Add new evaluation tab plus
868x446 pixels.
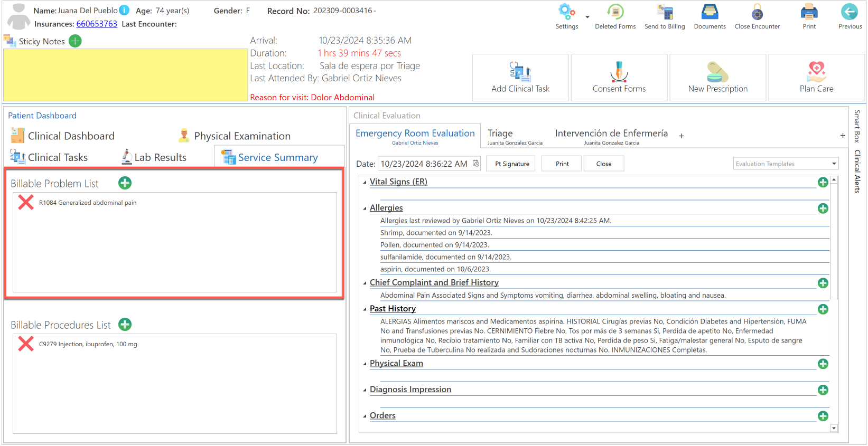click(x=682, y=136)
